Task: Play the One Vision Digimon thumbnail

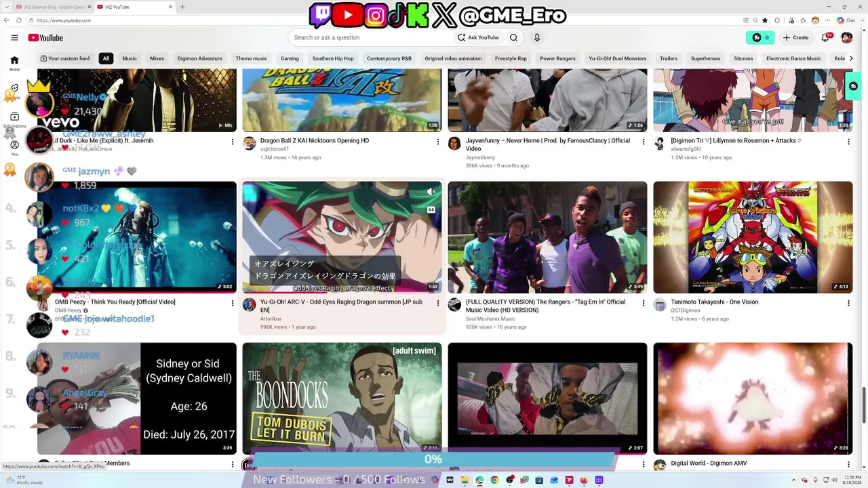Action: coord(753,237)
